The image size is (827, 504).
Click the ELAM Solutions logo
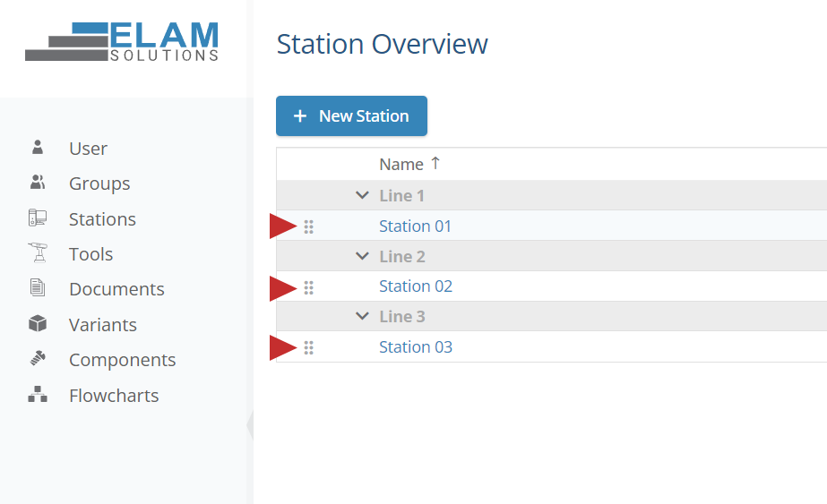click(x=122, y=42)
